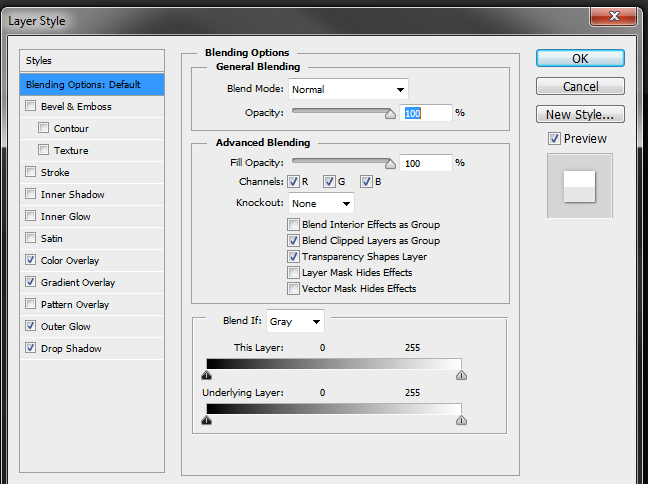648x484 pixels.
Task: Click Underlying Layer white point handle
Action: click(x=461, y=420)
